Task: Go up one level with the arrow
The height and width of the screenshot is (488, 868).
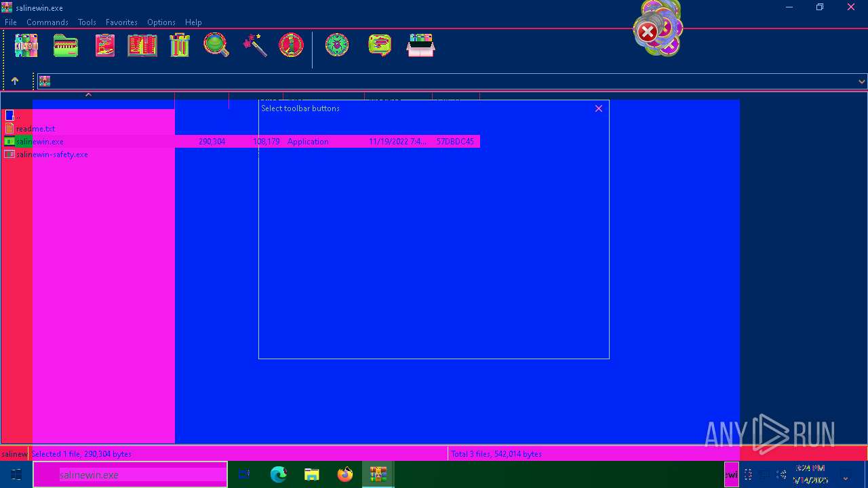Action: coord(14,81)
